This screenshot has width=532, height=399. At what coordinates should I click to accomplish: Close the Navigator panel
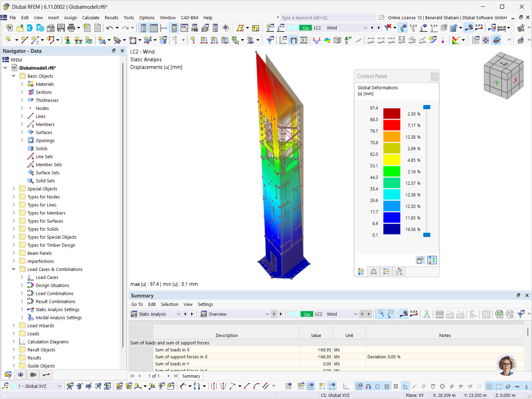[122, 51]
